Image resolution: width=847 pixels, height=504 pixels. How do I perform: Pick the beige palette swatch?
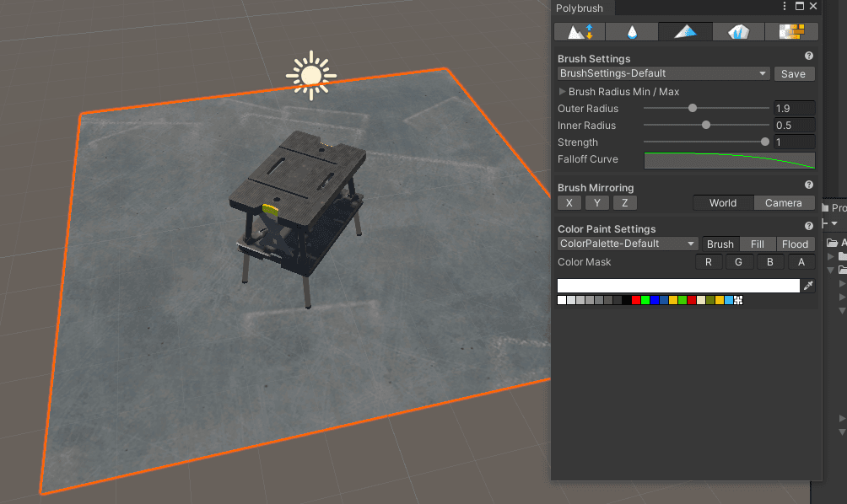701,300
